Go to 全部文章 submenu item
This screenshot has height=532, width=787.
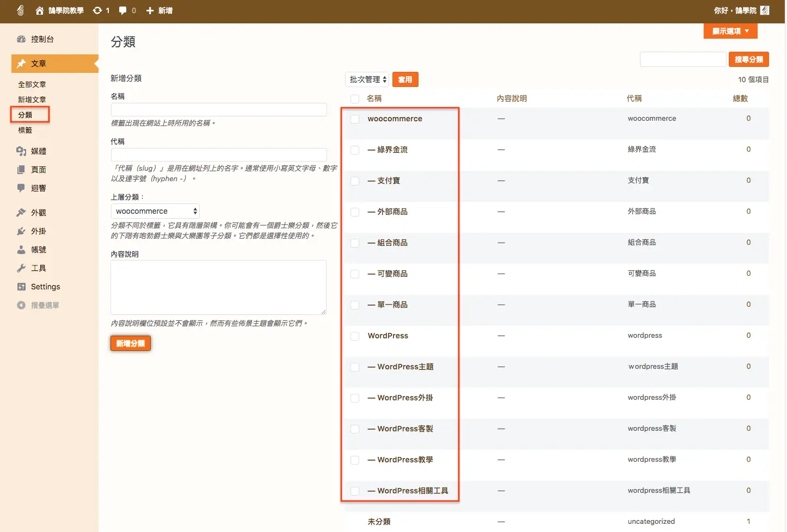[32, 84]
